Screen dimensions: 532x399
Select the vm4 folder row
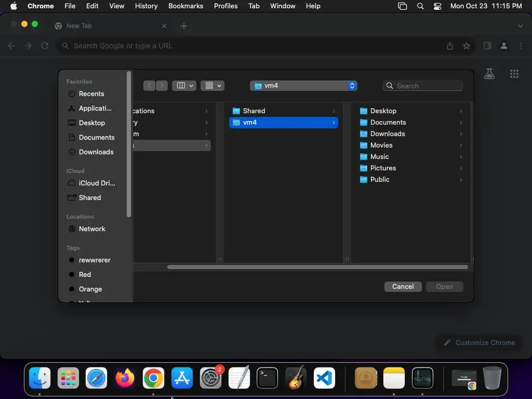click(x=284, y=123)
